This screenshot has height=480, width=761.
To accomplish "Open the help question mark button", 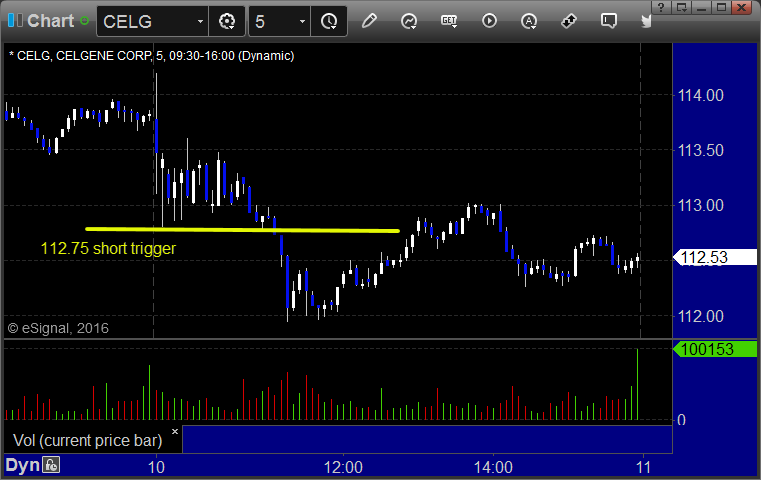I will tap(661, 7).
